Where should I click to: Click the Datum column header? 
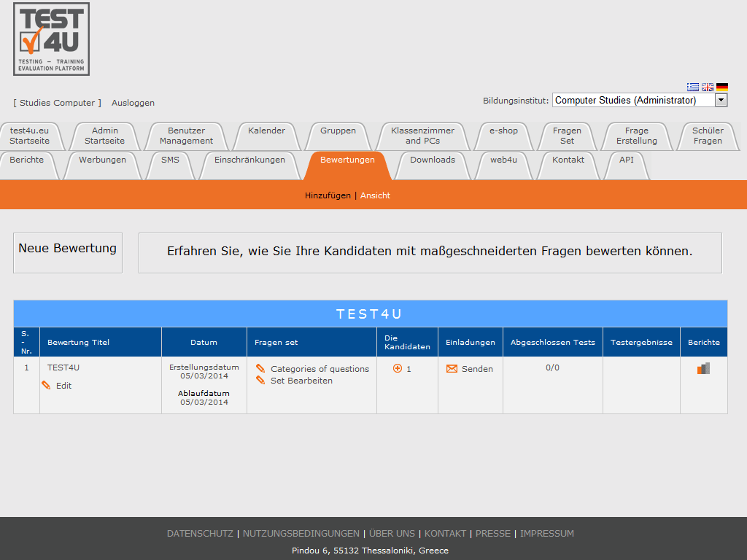tap(204, 343)
